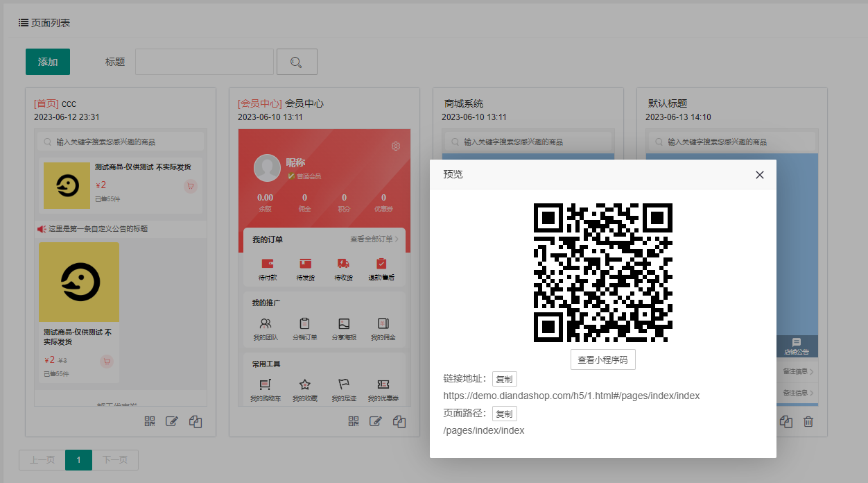Click the 待发货 package icon
Screen dimensions: 868x483
[x=306, y=264]
